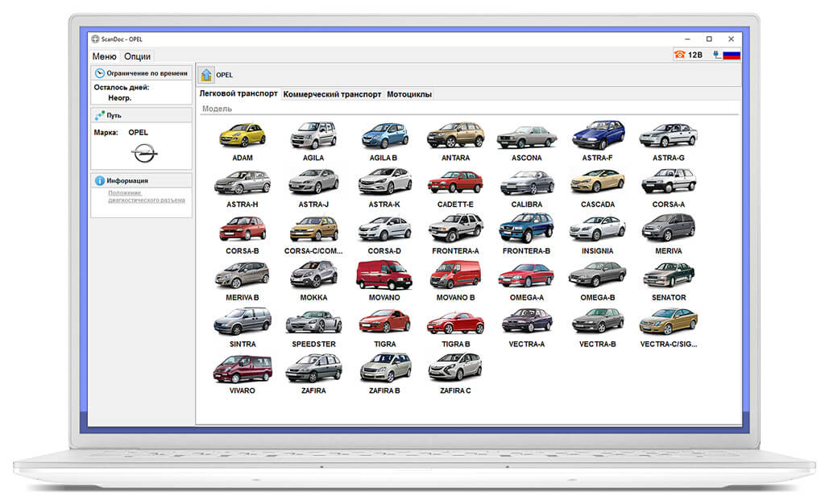Click the Информация panel header

point(141,180)
